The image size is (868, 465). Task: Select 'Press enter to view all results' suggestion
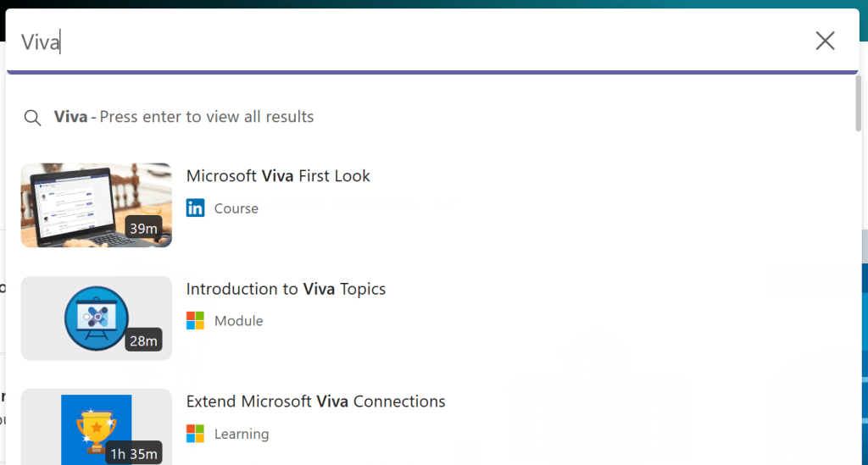coord(184,117)
